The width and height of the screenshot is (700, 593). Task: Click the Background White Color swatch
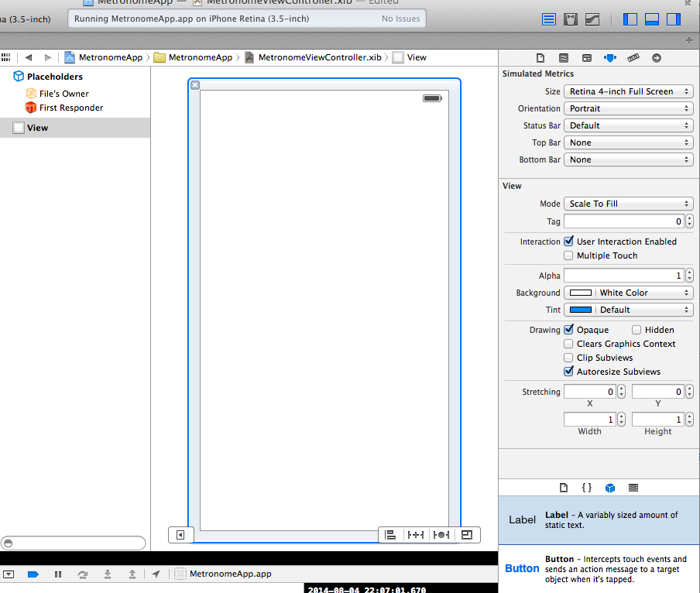tap(580, 293)
